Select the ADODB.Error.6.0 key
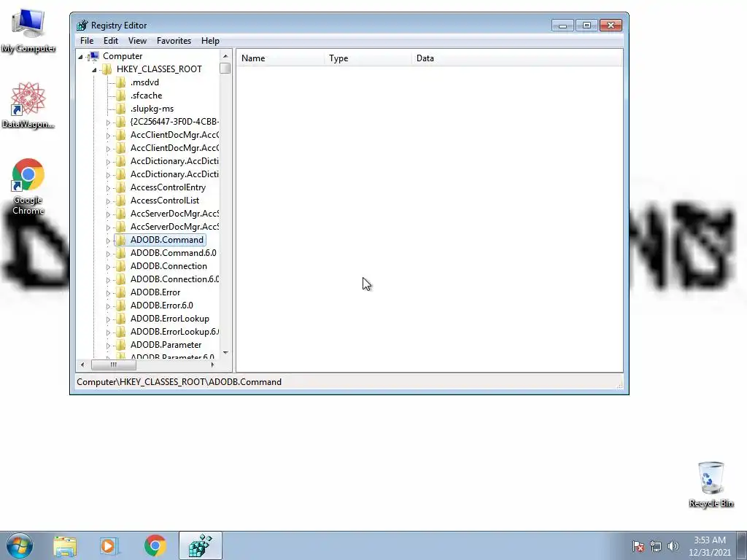 coord(162,306)
